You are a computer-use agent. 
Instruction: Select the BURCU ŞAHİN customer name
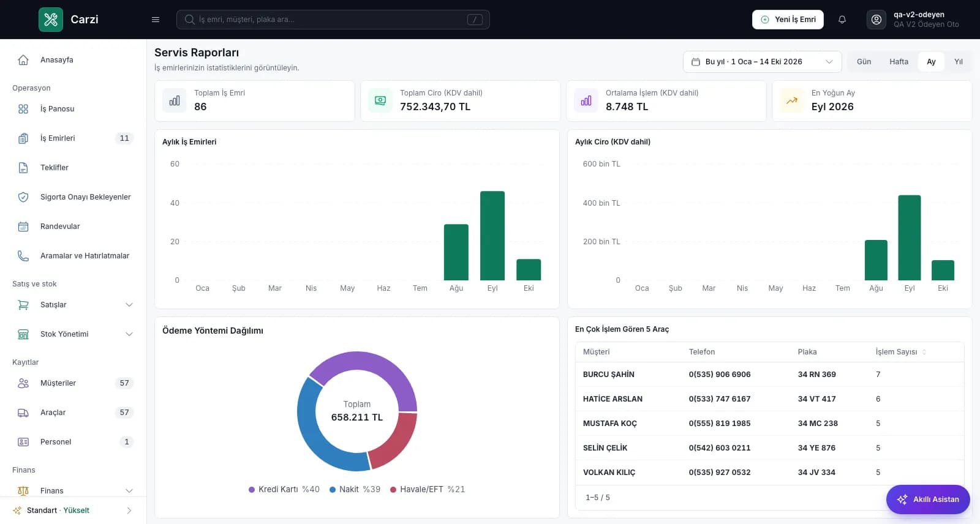tap(609, 375)
